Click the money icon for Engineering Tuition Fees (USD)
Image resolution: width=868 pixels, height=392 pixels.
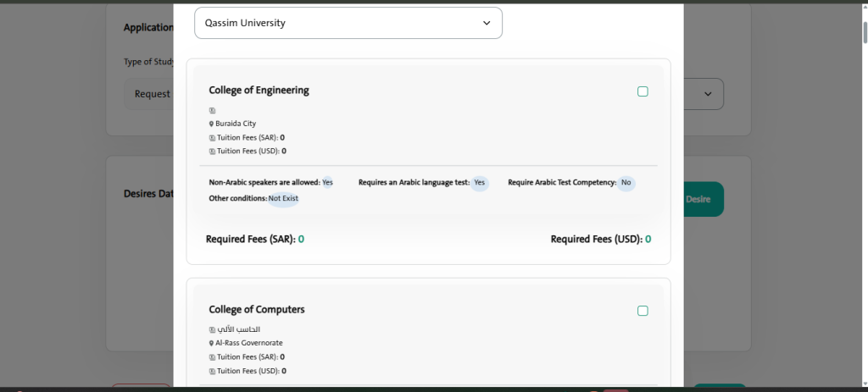(212, 151)
